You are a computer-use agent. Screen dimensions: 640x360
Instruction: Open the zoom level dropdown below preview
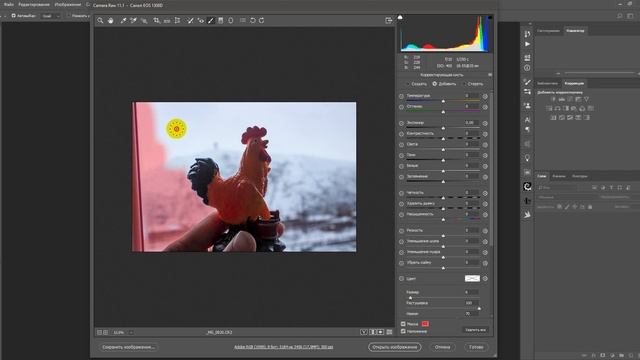[x=131, y=333]
